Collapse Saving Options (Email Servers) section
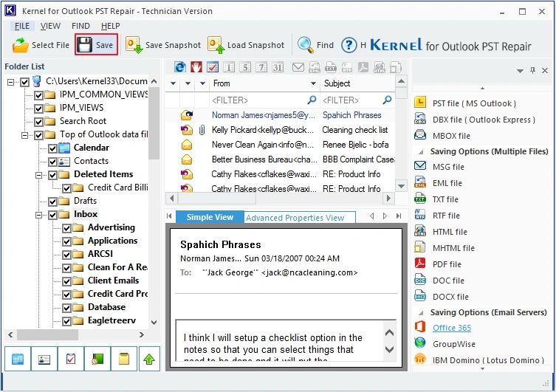556x392 pixels. [422, 313]
